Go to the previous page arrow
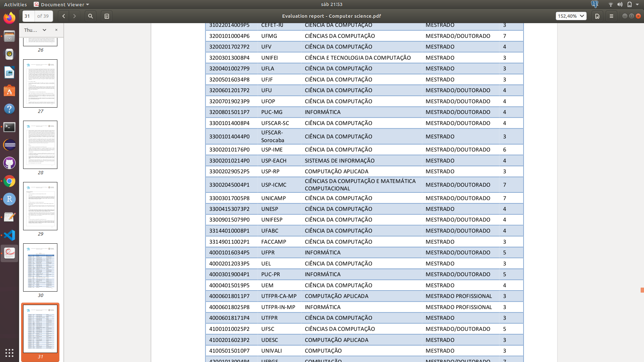Viewport: 644px width, 362px height. 63,16
